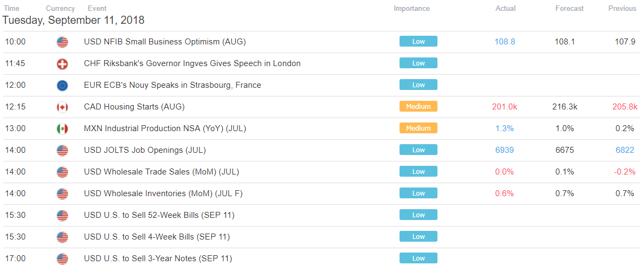Click the EU flag icon at 12:00
This screenshot has width=644, height=265.
coord(62,85)
